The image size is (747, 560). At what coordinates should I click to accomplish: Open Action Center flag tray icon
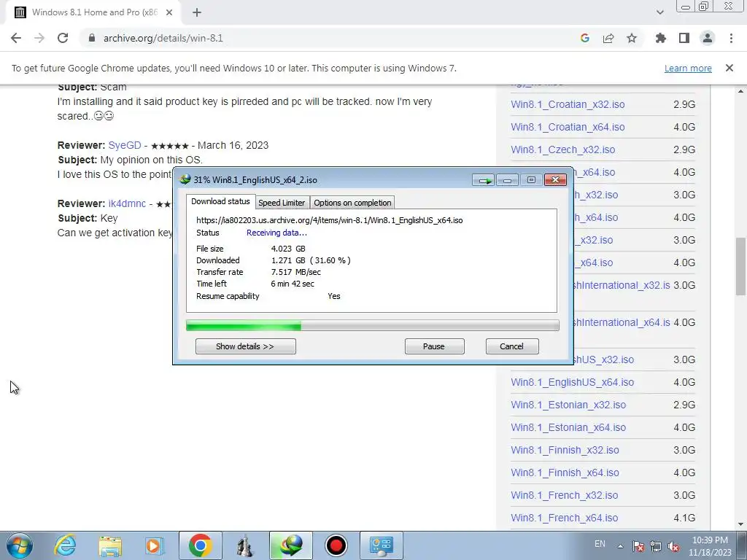638,546
